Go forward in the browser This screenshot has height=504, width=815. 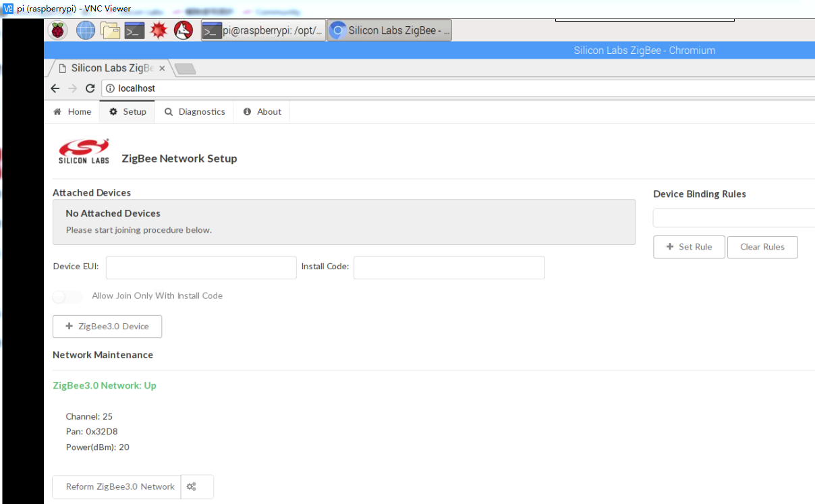pos(73,88)
